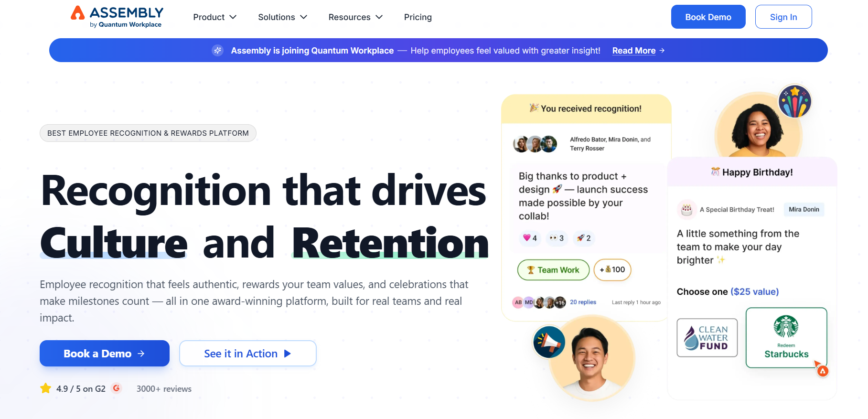Click the +100 points badge
This screenshot has height=419, width=868.
coord(612,270)
